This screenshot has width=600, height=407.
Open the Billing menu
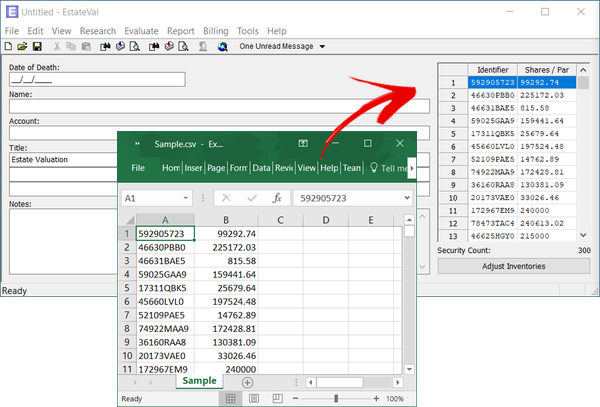215,31
